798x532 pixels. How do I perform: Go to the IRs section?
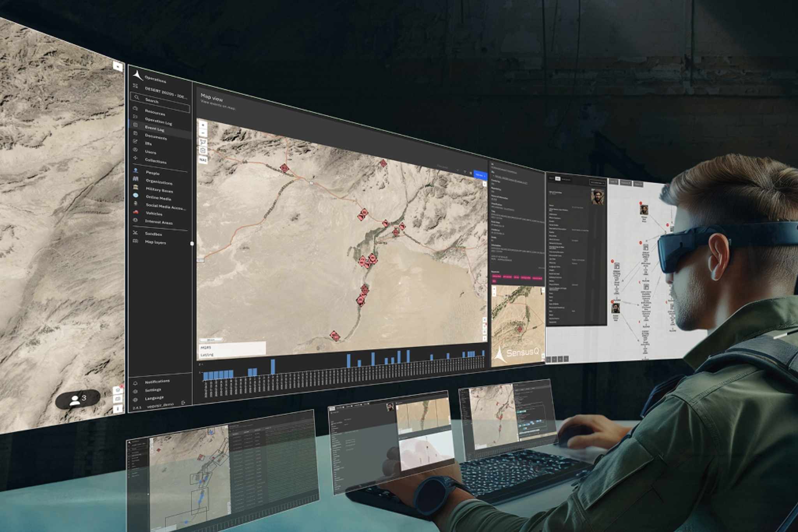click(148, 144)
